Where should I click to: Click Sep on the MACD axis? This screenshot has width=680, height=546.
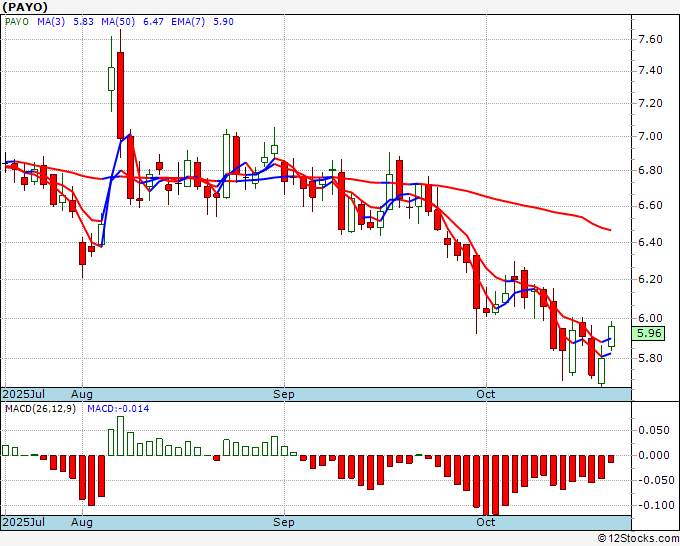[x=284, y=522]
